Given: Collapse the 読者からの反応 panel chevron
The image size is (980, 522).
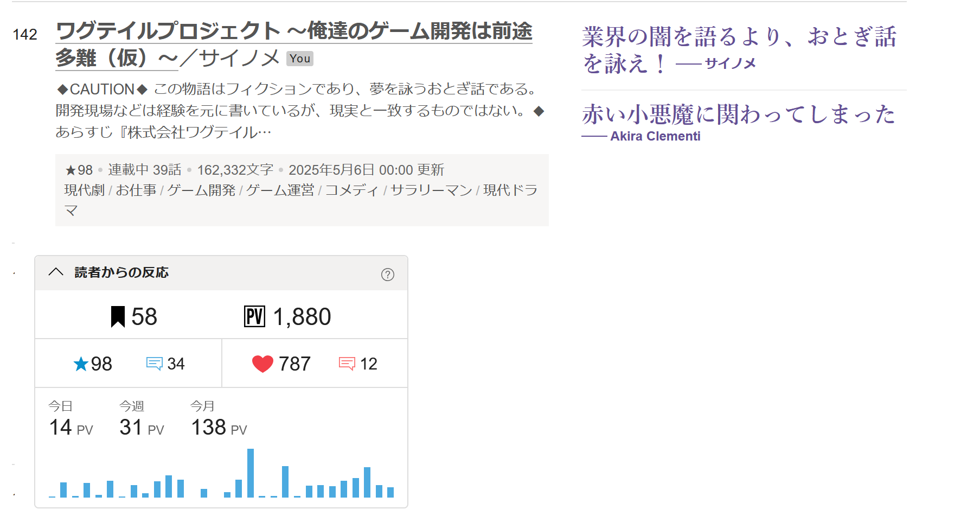Looking at the screenshot, I should 56,272.
